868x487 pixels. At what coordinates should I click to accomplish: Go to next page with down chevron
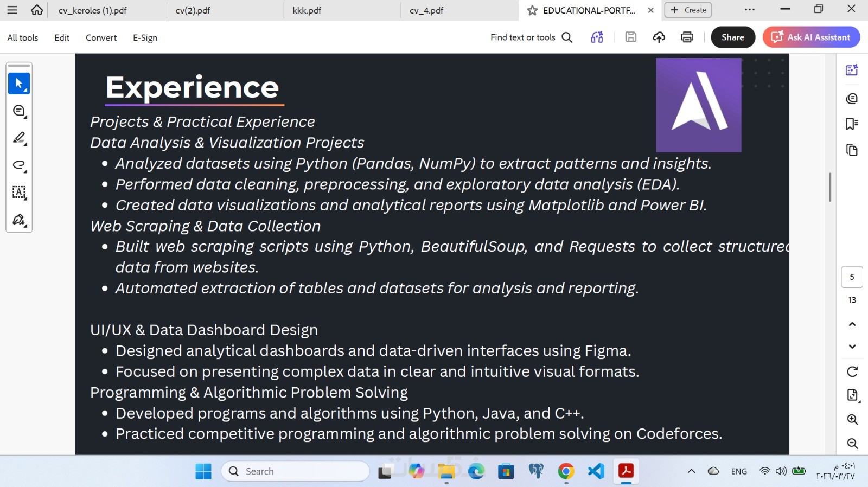[x=852, y=347]
